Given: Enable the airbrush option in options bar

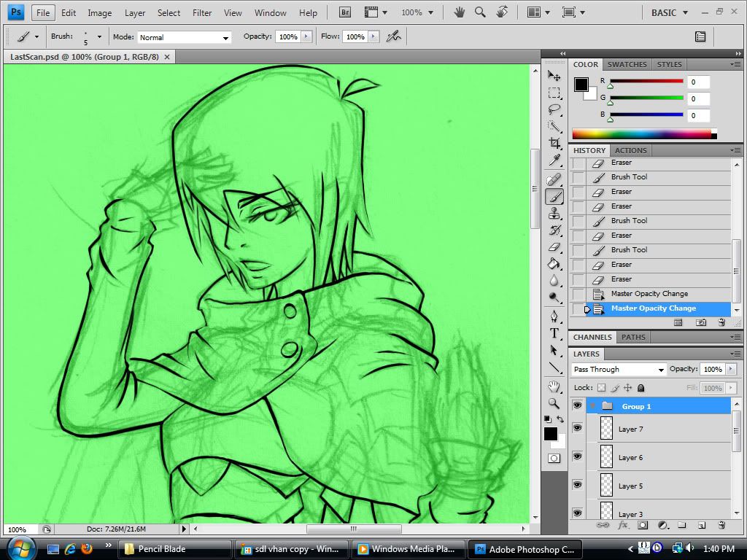Looking at the screenshot, I should coord(394,36).
